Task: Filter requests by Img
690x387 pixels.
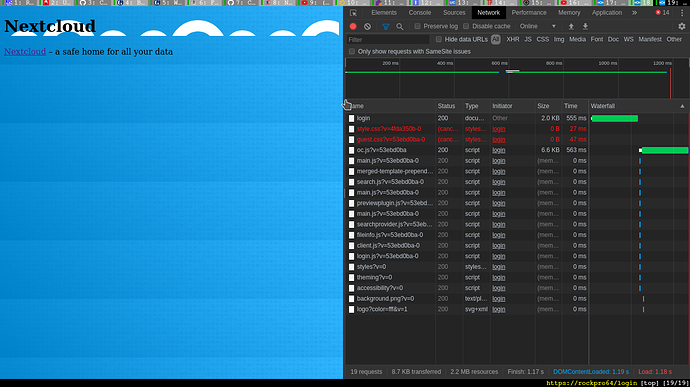Action: (x=559, y=39)
